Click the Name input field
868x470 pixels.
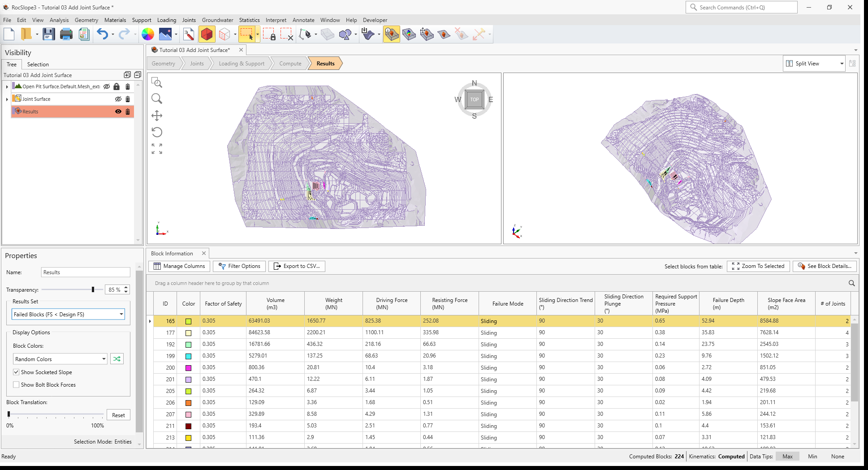coord(86,272)
